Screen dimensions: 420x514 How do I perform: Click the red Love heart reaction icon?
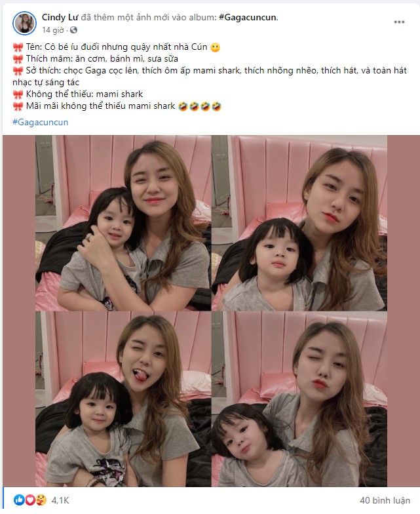[x=30, y=500]
